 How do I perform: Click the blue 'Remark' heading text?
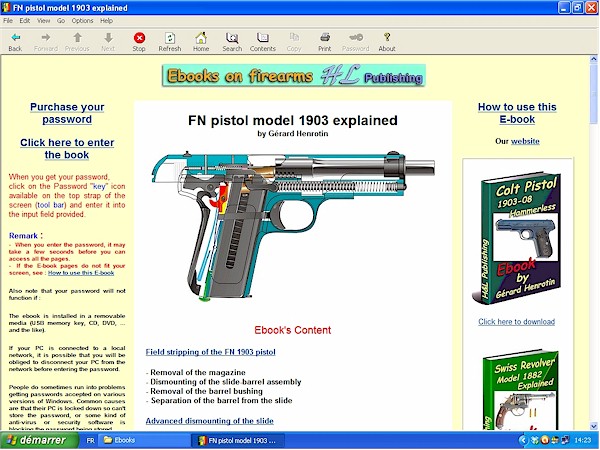(x=23, y=236)
